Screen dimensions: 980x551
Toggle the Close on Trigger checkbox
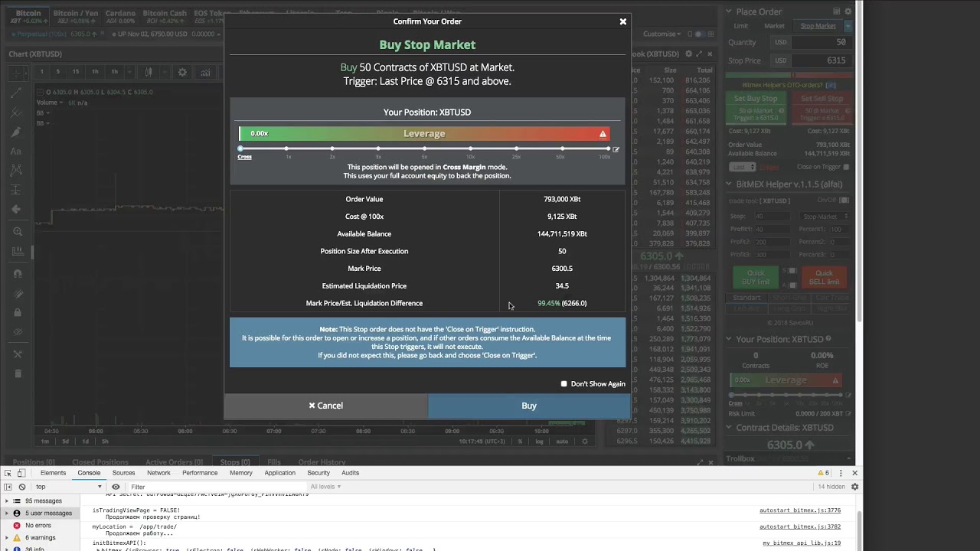[x=846, y=167]
